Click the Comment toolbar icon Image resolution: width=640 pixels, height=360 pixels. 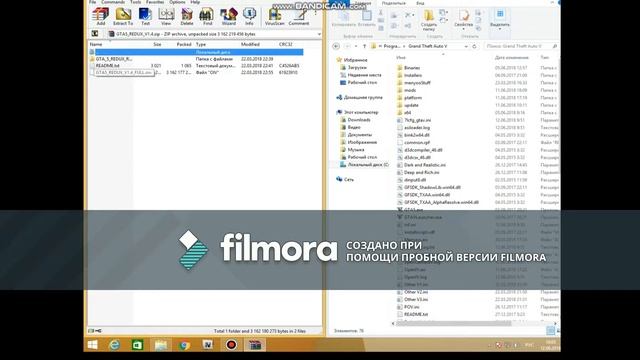(299, 17)
